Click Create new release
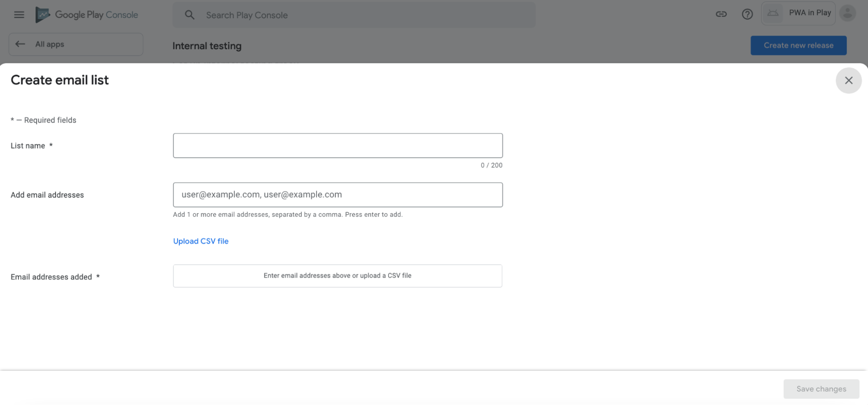This screenshot has height=405, width=868. tap(798, 45)
